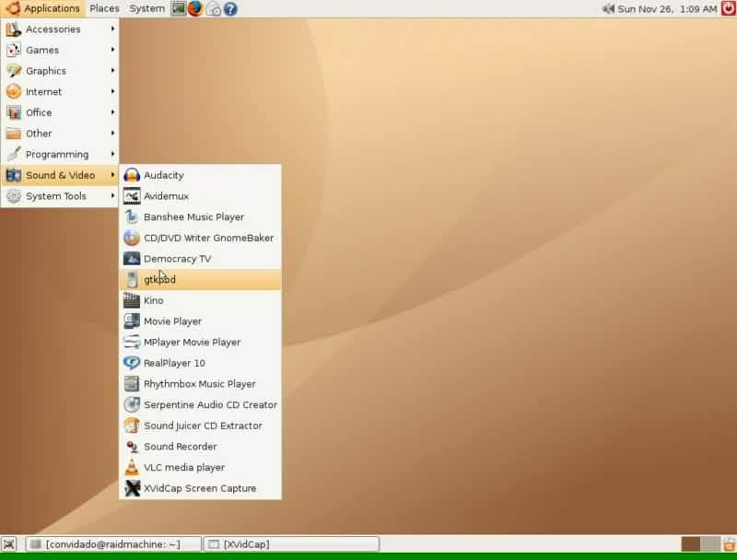The width and height of the screenshot is (737, 560).
Task: Open the Places menu
Action: (104, 8)
